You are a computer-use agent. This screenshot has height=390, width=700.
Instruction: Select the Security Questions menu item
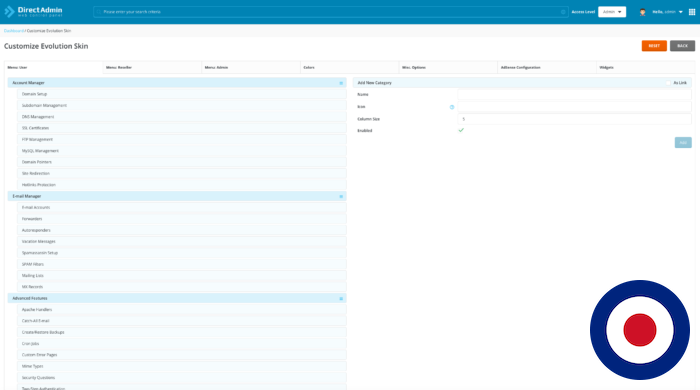coord(182,378)
